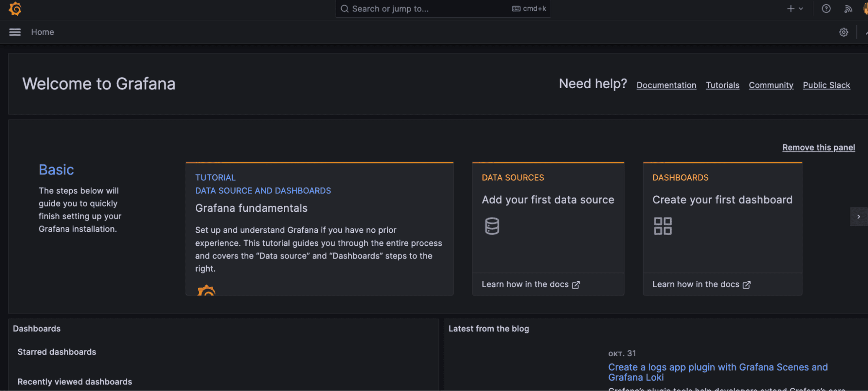
Task: Click the cmd+k keyboard shortcut icon
Action: coord(517,8)
